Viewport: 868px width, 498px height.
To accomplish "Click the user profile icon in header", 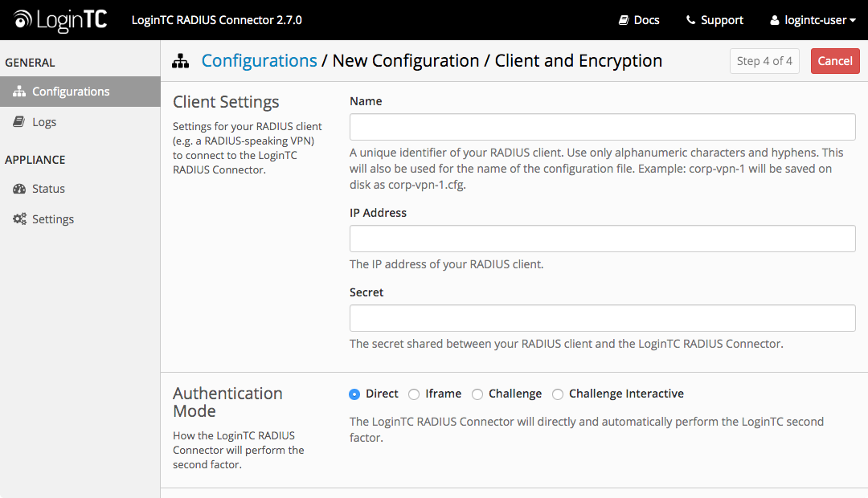I will (775, 20).
